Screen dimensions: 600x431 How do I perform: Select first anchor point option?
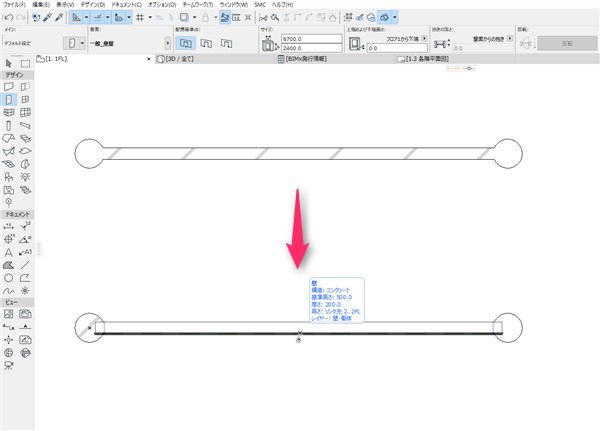[x=186, y=43]
